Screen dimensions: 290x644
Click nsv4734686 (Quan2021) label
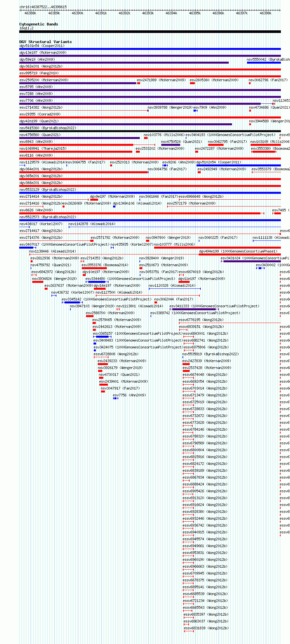point(269,107)
